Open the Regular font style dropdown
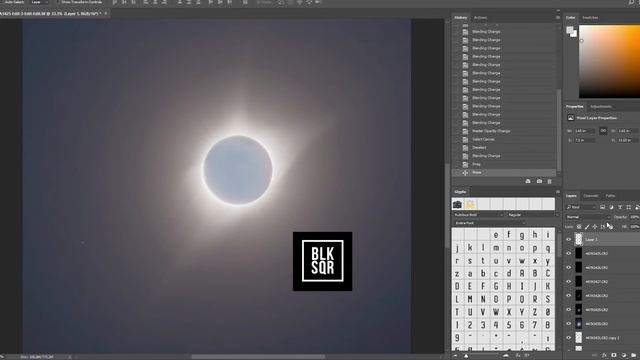Screen dimensions: 640x360 click(x=532, y=215)
